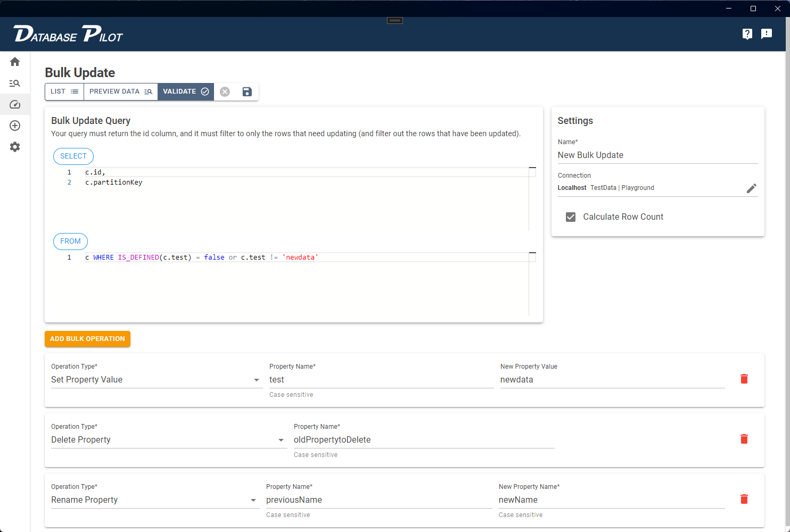Screen dimensions: 790x532
Task: Delete the Set Property Value operation
Action: click(x=744, y=379)
